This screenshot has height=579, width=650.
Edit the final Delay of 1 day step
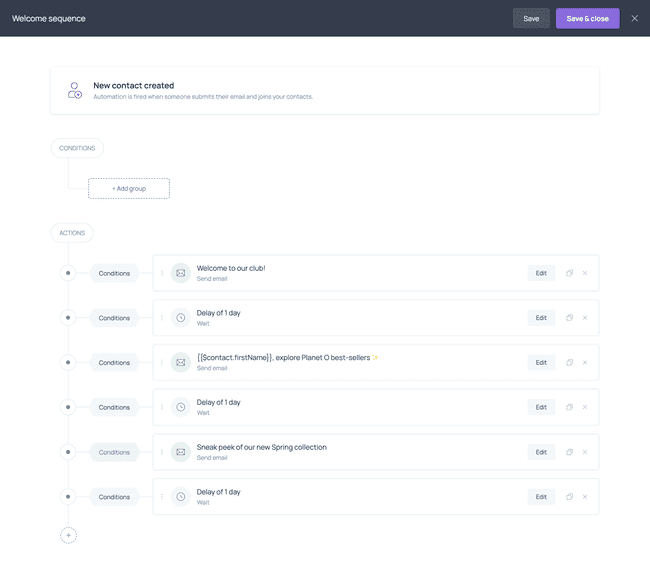[541, 497]
